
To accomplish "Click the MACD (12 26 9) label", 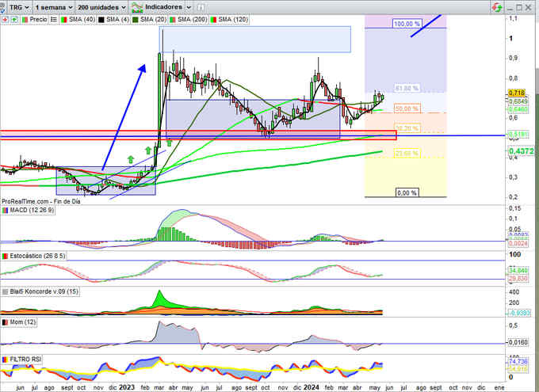I will pyautogui.click(x=32, y=210).
